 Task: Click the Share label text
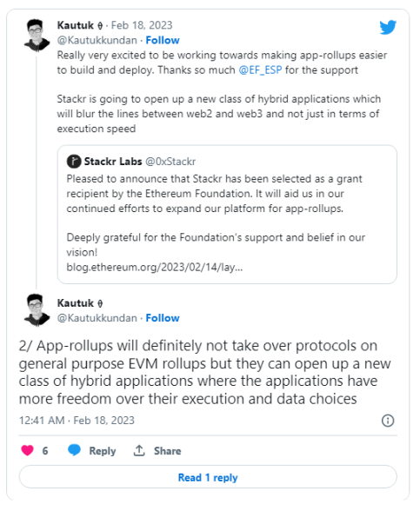click(167, 451)
